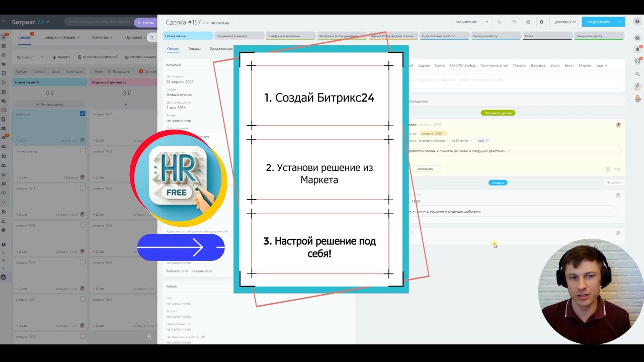Screen dimensions: 644x362
Task: Click the phone call icon in deal header
Action: pos(499,22)
